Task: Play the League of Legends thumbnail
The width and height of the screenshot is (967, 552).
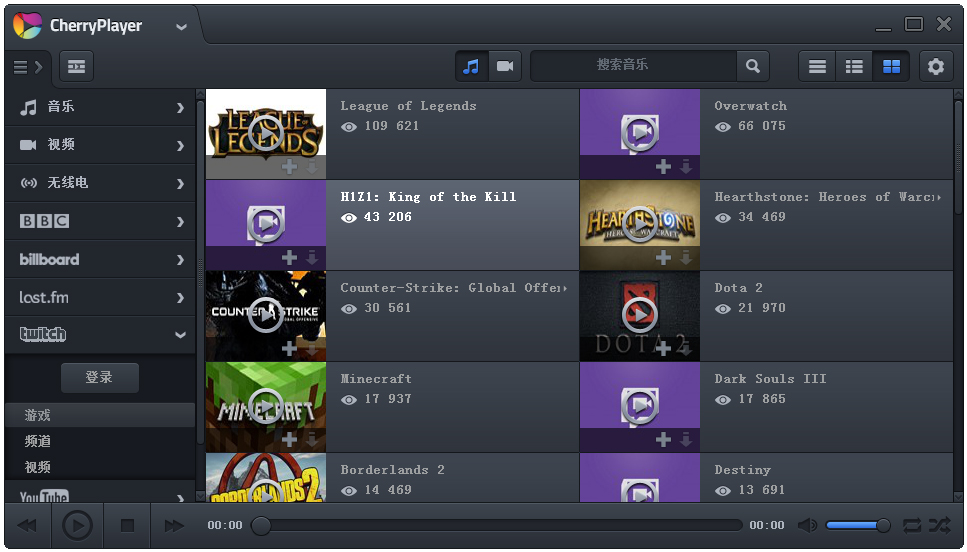Action: [x=266, y=133]
